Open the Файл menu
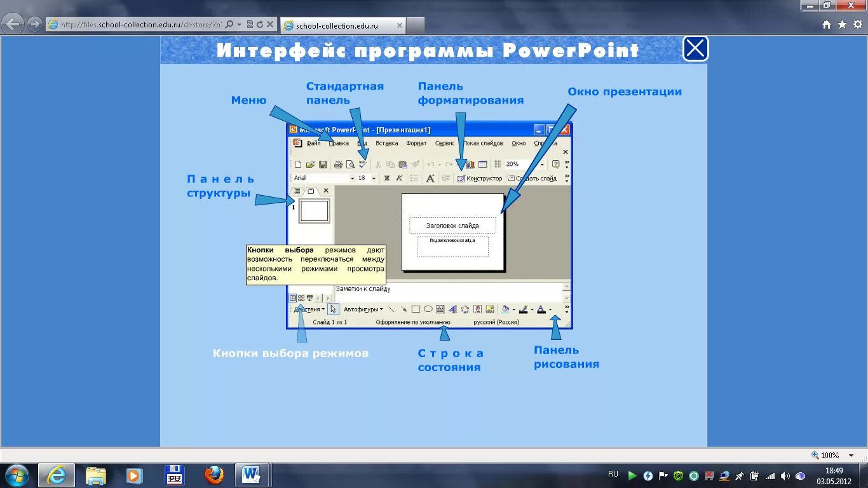This screenshot has height=488, width=868. [x=313, y=144]
